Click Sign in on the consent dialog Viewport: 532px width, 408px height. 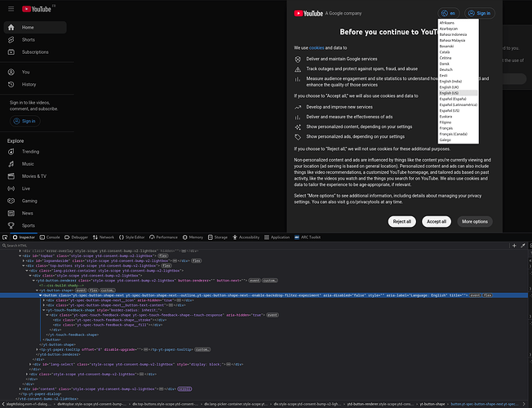480,13
